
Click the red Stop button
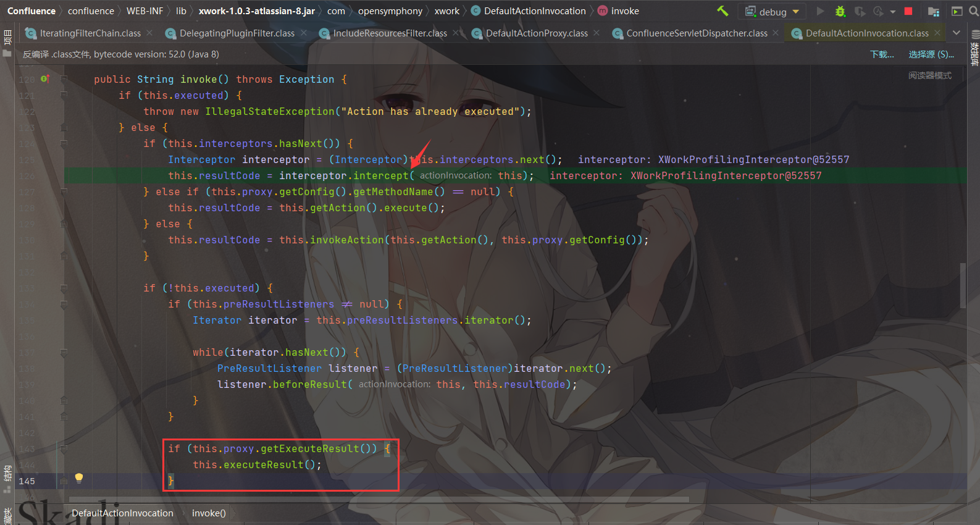coord(908,11)
